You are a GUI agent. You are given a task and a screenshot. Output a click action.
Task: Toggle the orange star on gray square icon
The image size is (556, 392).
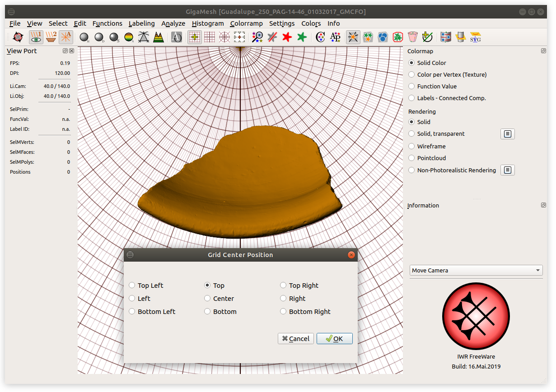353,37
